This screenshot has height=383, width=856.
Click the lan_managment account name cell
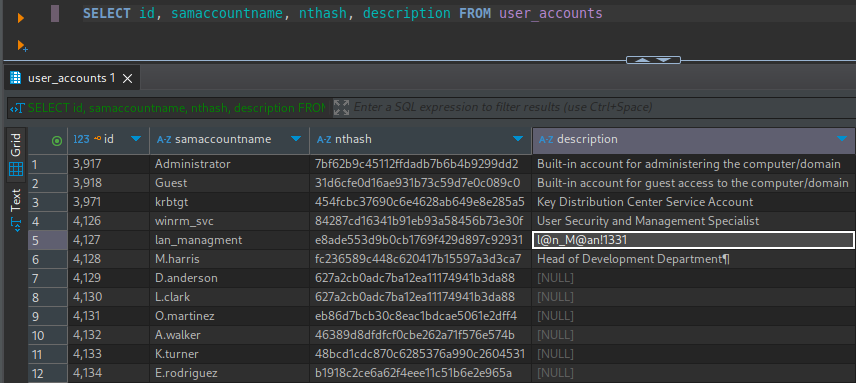pyautogui.click(x=229, y=240)
